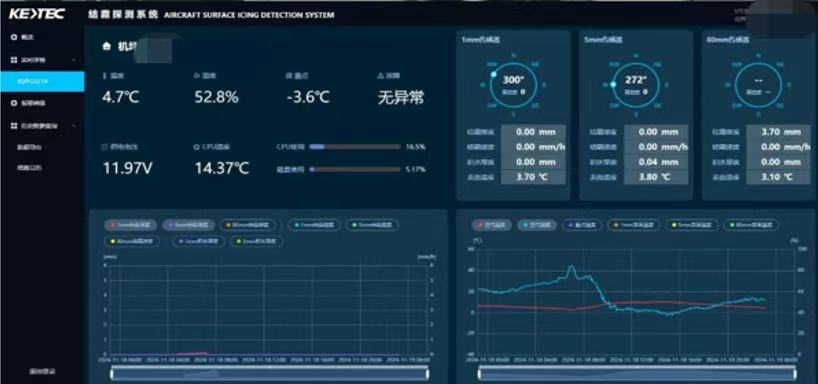Click the dew point icon above -3.6℃

coord(288,76)
